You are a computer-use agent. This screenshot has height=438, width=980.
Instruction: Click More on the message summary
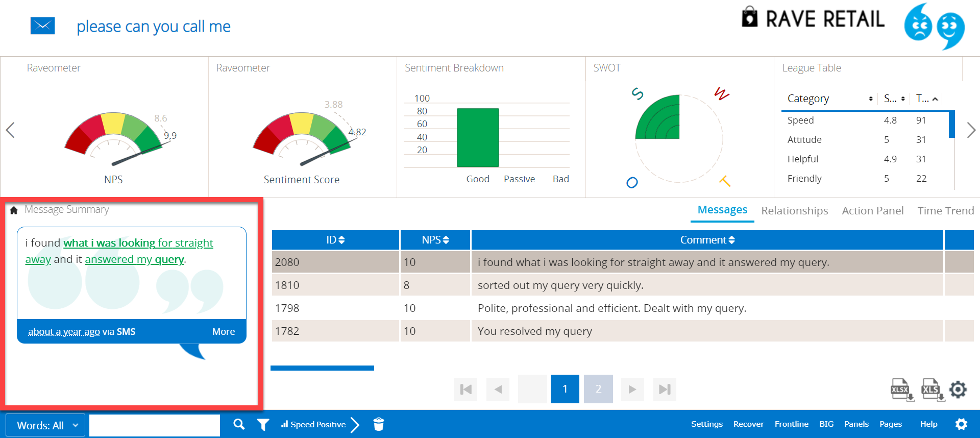click(x=224, y=332)
